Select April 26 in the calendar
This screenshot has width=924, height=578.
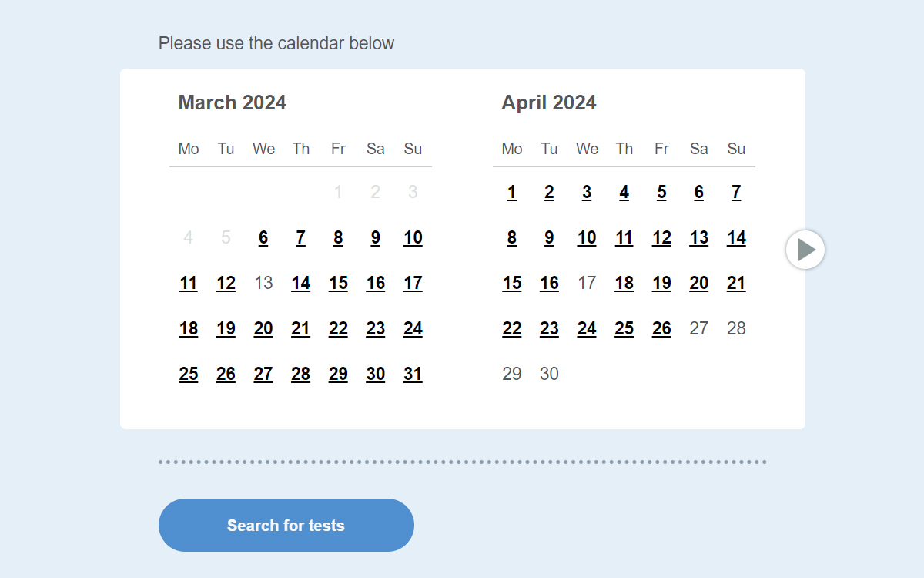coord(661,328)
